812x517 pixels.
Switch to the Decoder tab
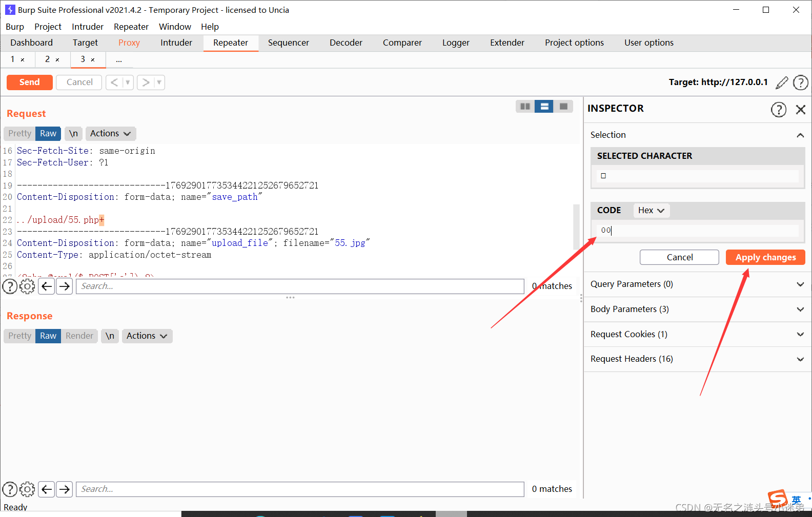coord(346,43)
